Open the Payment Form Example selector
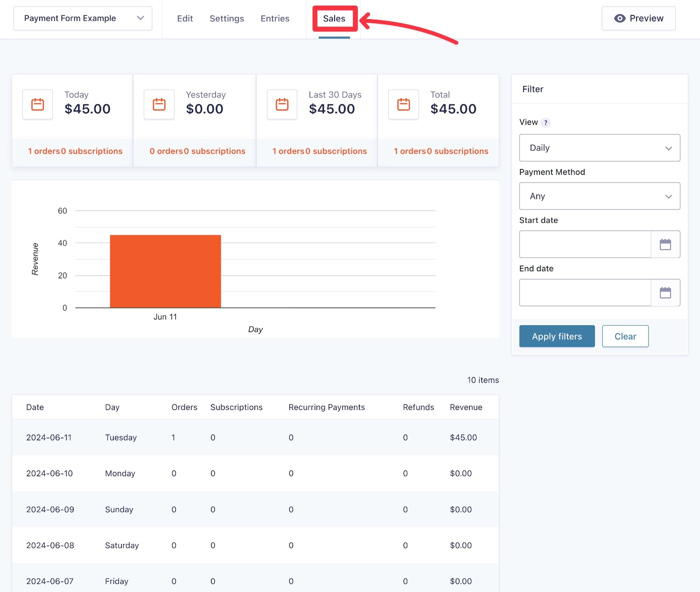This screenshot has height=592, width=700. [x=83, y=18]
